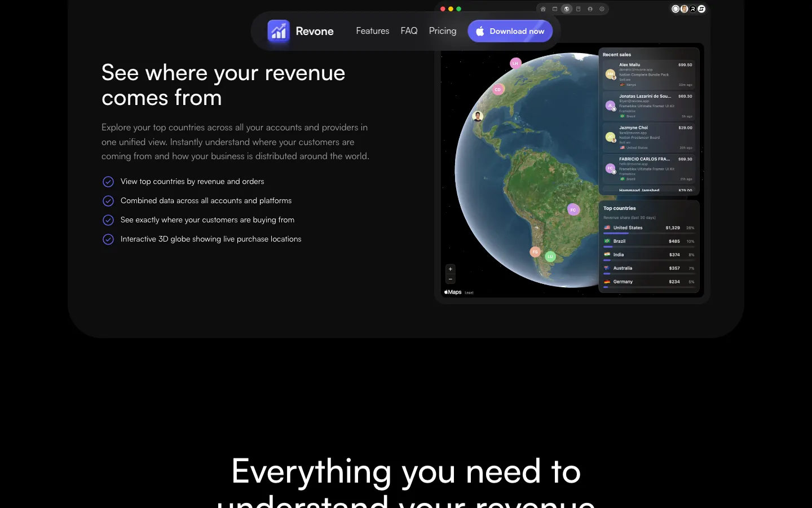Open the Pricing nav link
Viewport: 812px width, 508px height.
click(x=443, y=31)
